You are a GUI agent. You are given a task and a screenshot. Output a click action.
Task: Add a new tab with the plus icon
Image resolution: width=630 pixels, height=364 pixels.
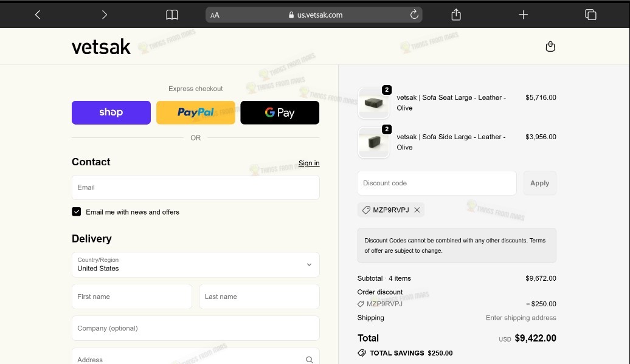tap(523, 15)
